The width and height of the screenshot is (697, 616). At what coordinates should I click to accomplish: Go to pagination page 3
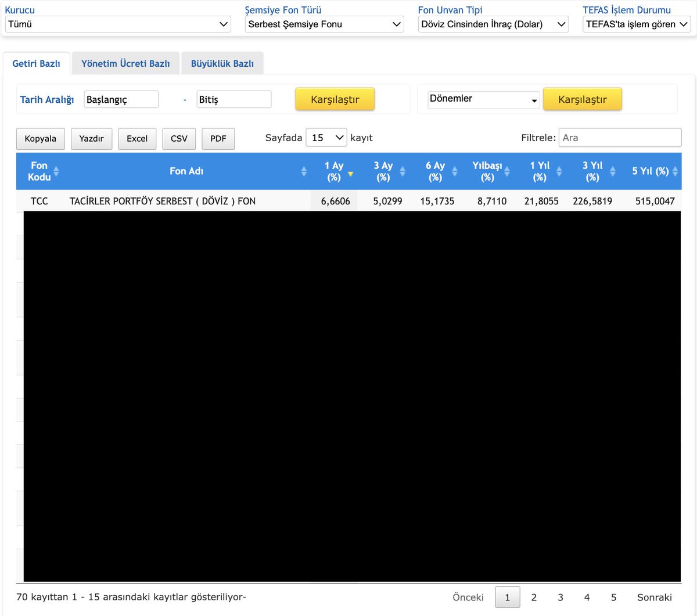coord(561,597)
